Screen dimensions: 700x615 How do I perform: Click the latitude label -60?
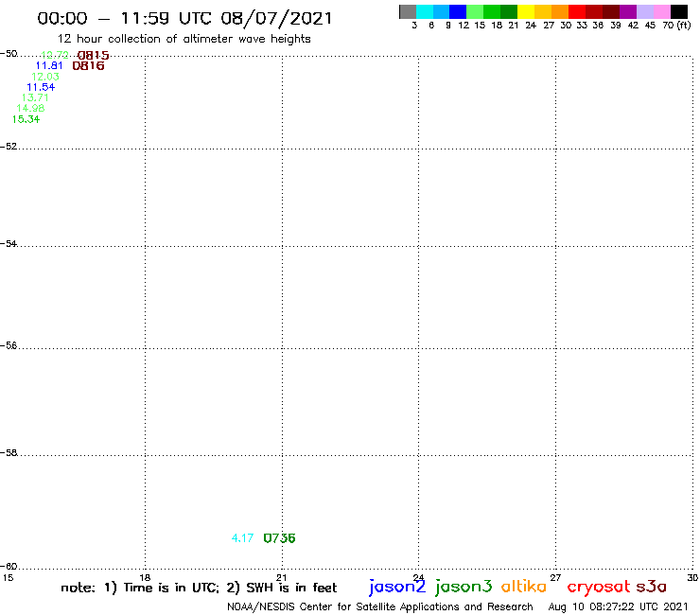coord(9,567)
